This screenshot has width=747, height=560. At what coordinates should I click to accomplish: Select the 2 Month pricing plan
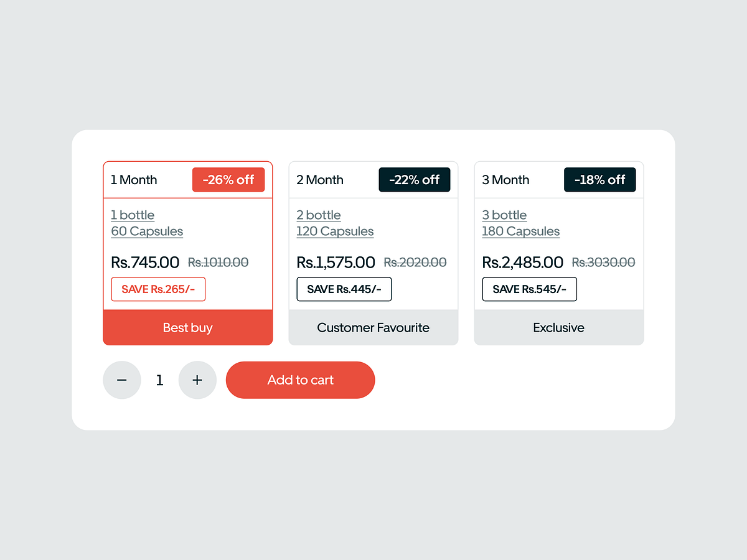(319, 180)
